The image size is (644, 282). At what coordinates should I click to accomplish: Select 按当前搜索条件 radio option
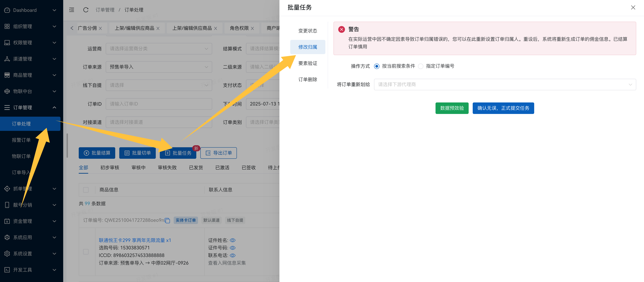[377, 66]
